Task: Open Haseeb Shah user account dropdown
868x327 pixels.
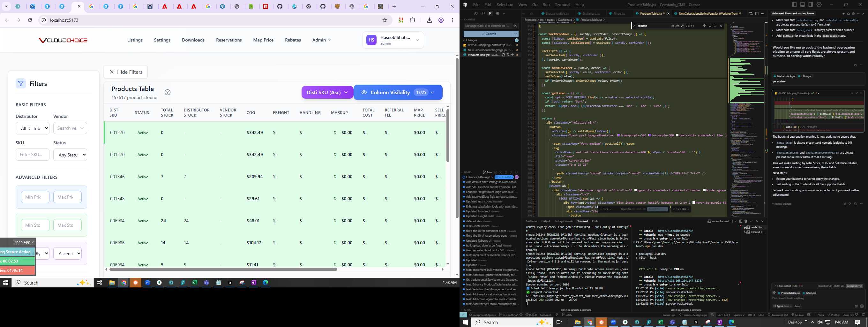Action: 393,40
